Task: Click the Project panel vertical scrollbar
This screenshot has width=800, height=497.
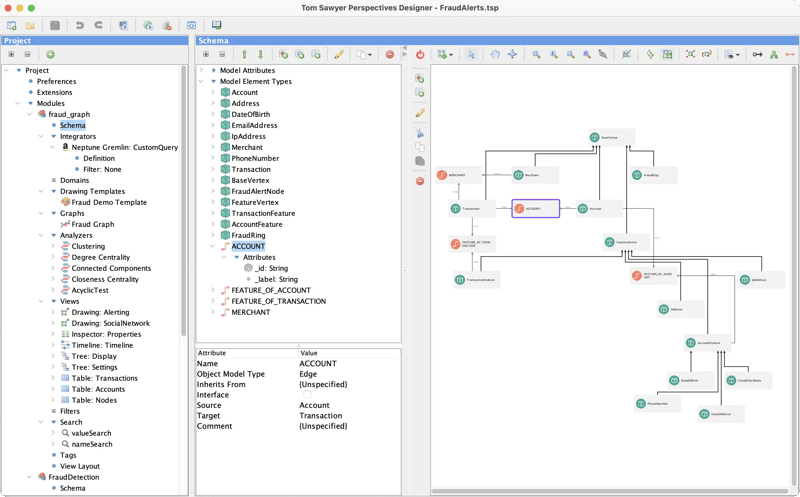Action: tap(184, 202)
